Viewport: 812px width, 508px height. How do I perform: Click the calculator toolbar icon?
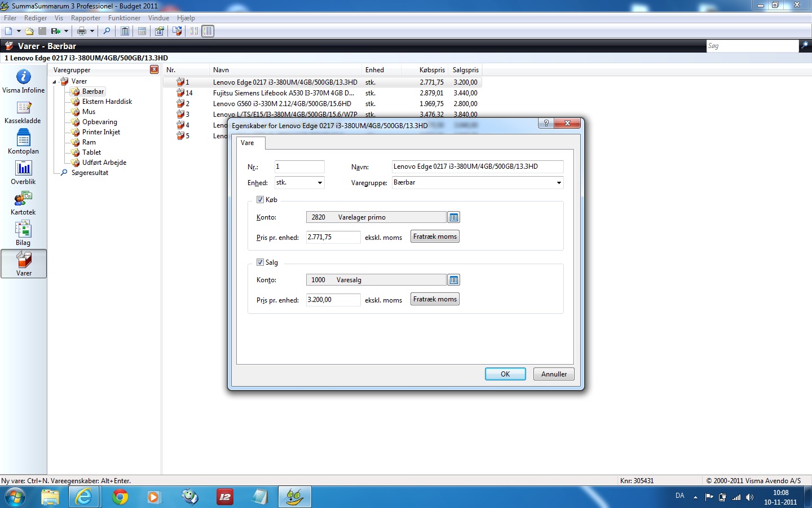tap(142, 31)
